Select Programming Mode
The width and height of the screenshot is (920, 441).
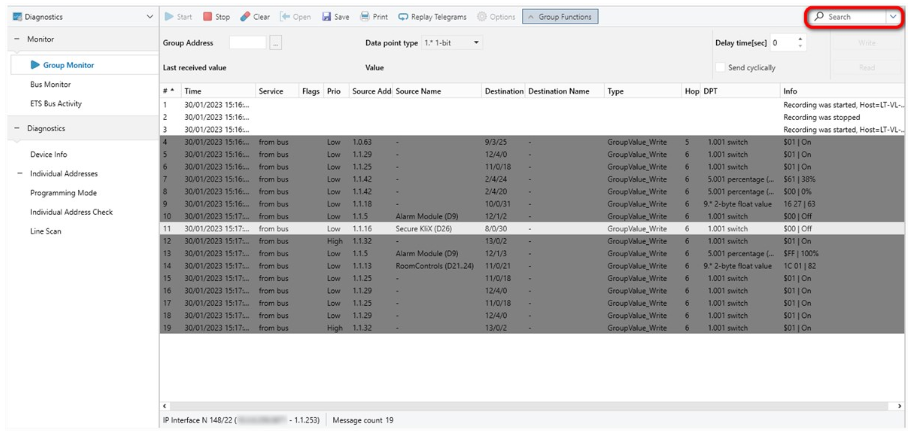pyautogui.click(x=63, y=193)
